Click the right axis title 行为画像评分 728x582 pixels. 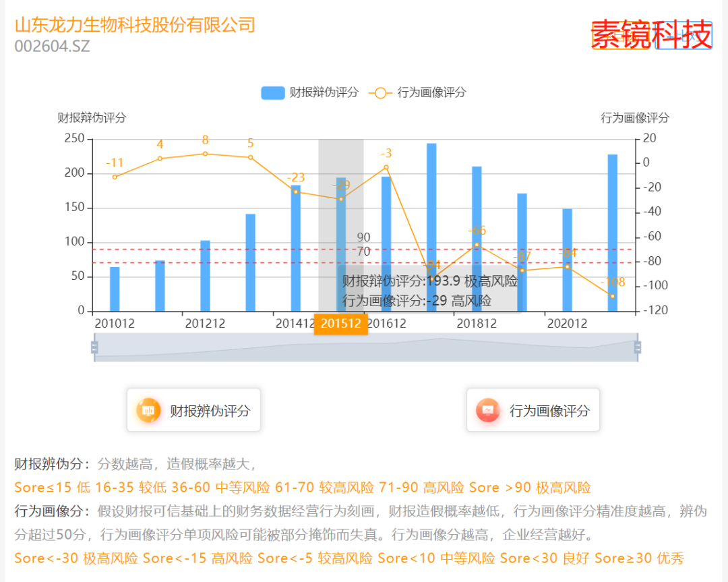tap(635, 117)
